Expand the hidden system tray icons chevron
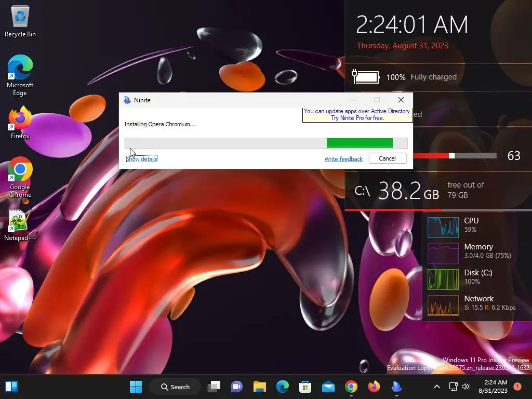Image resolution: width=532 pixels, height=399 pixels. pos(437,387)
